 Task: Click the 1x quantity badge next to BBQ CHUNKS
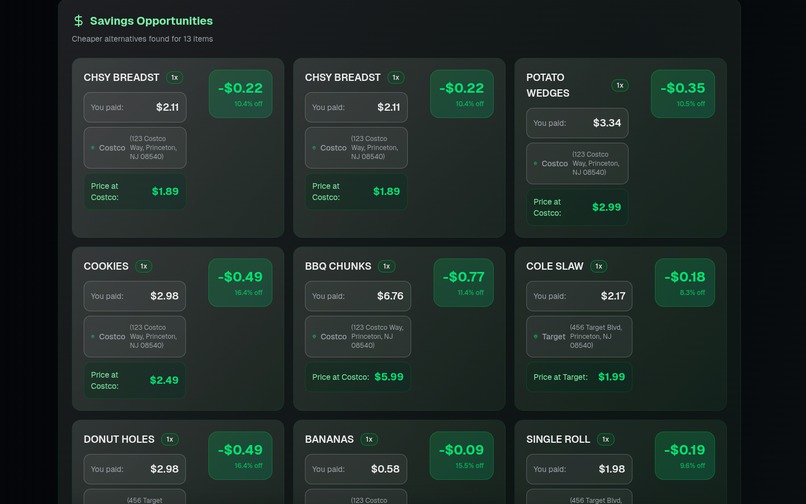pos(387,266)
